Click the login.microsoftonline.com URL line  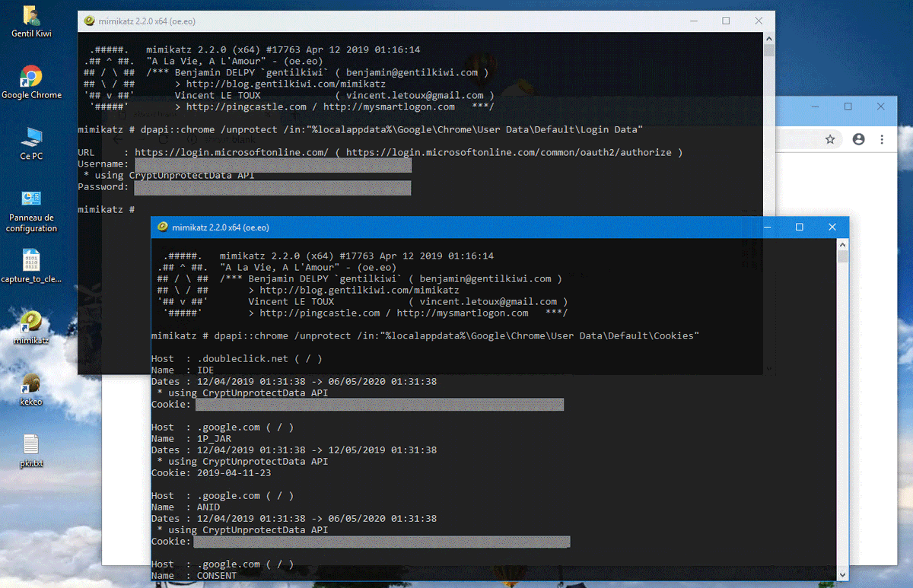click(x=380, y=152)
